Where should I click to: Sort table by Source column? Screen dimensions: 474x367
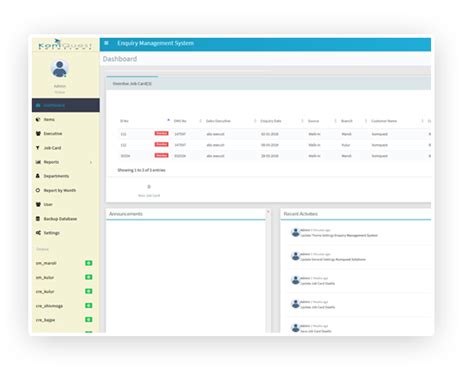[x=322, y=121]
